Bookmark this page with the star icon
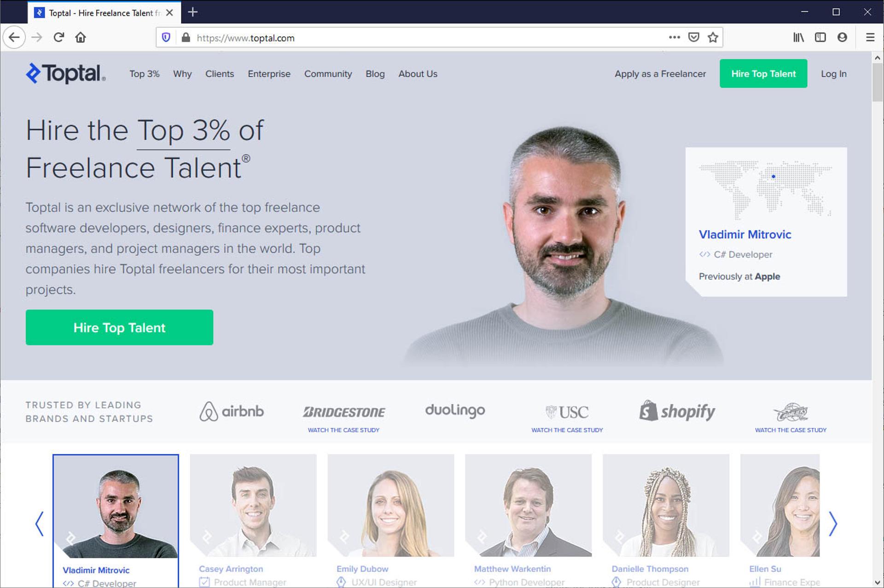 713,37
